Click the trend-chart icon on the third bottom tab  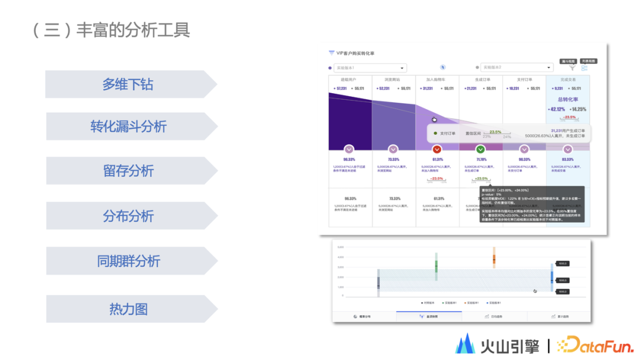pyautogui.click(x=487, y=316)
